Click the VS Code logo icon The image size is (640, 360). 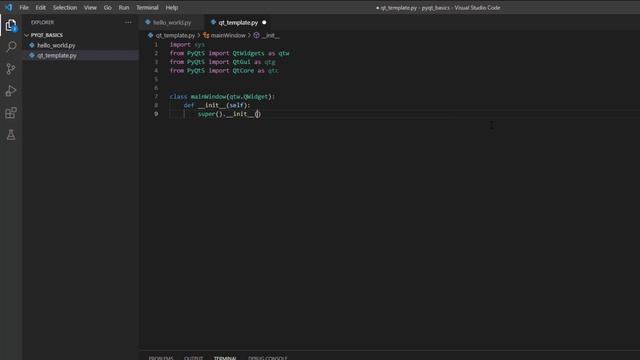(9, 7)
